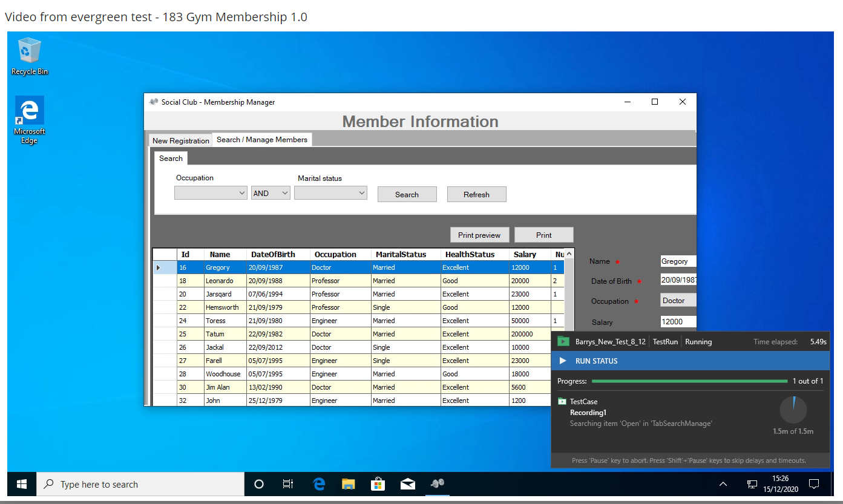Select the Jackal name cell
Image resolution: width=843 pixels, height=504 pixels.
coord(225,347)
